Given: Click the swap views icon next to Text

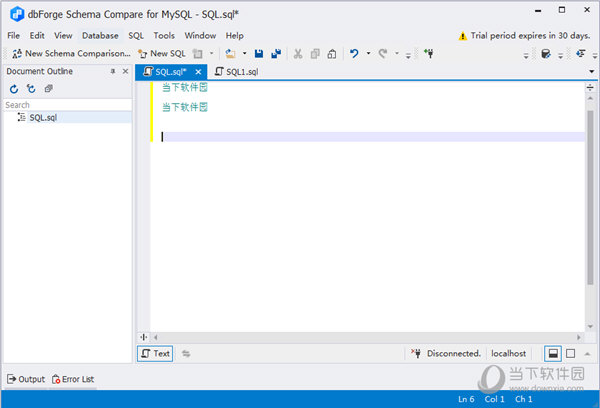Looking at the screenshot, I should [186, 354].
